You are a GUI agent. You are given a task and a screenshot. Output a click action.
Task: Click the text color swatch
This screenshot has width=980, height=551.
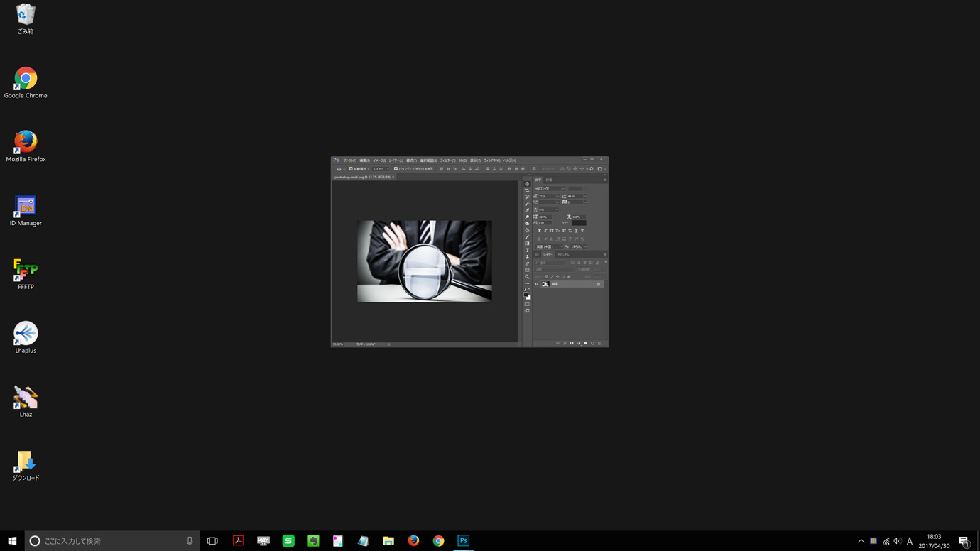(x=579, y=223)
